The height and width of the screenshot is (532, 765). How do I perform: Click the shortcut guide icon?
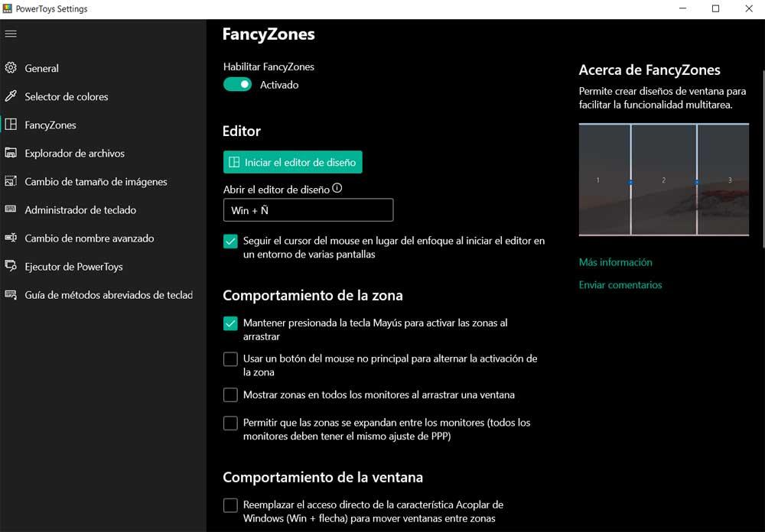(x=11, y=294)
